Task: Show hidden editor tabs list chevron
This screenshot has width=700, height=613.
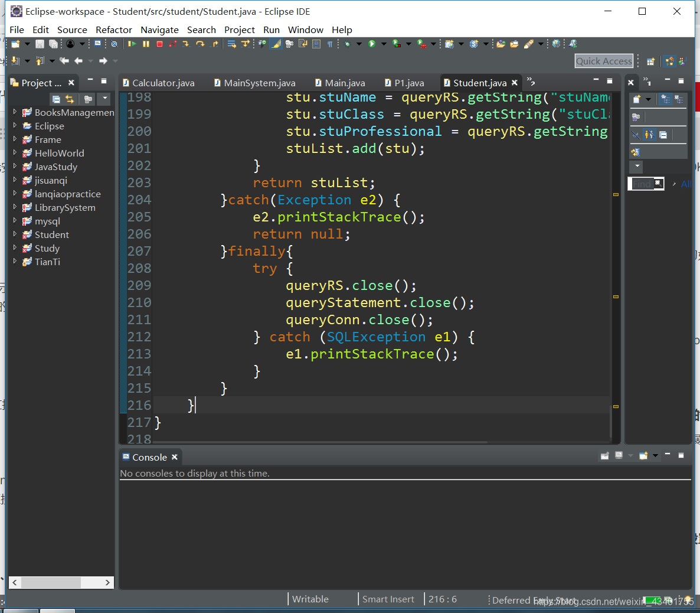Action: point(531,81)
